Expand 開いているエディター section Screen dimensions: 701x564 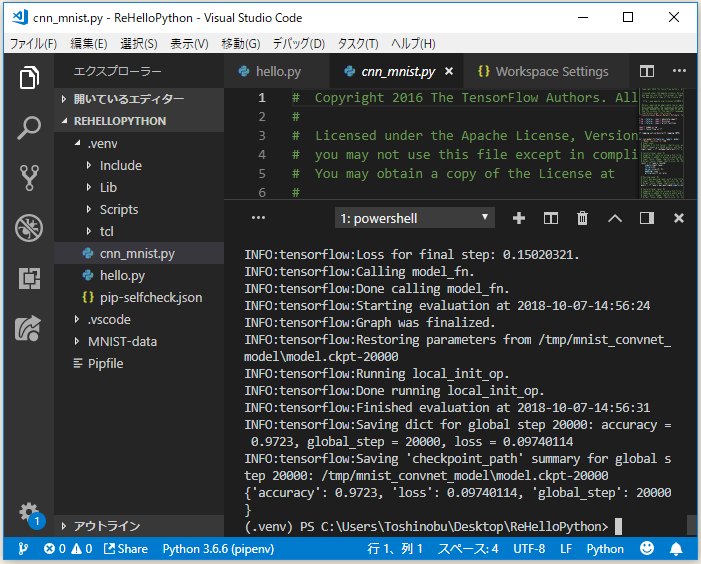pyautogui.click(x=139, y=99)
